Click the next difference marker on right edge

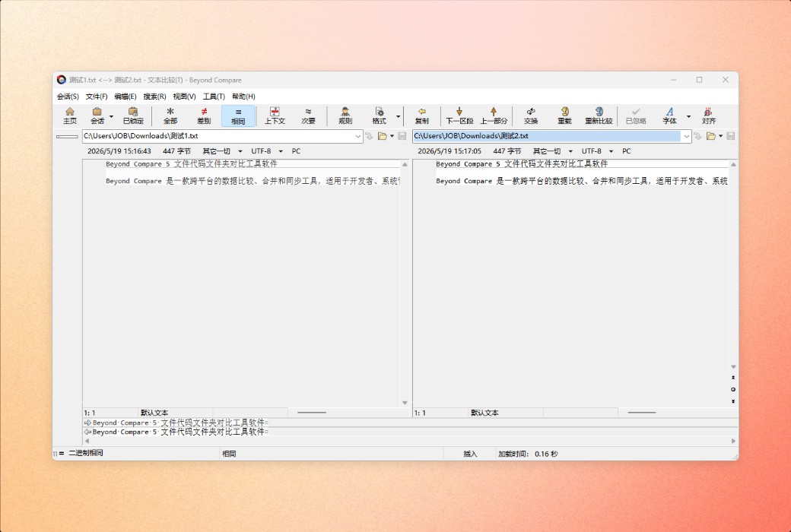tap(733, 401)
